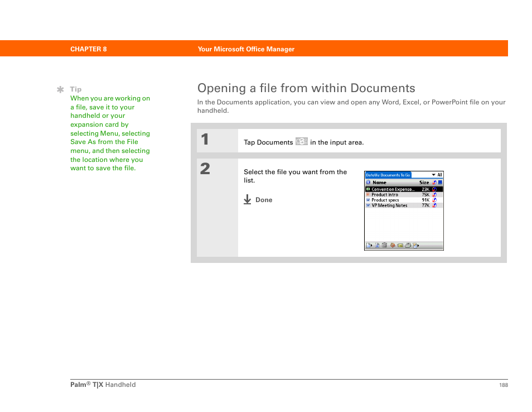Screen dimensions: 532x412
Task: Click the CHAPTER 8 header text
Action: pos(89,49)
